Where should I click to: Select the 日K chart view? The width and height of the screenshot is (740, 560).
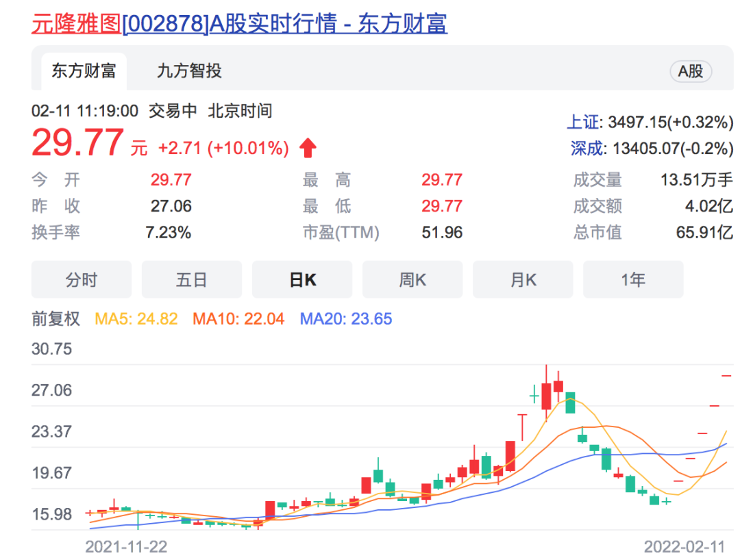point(302,279)
